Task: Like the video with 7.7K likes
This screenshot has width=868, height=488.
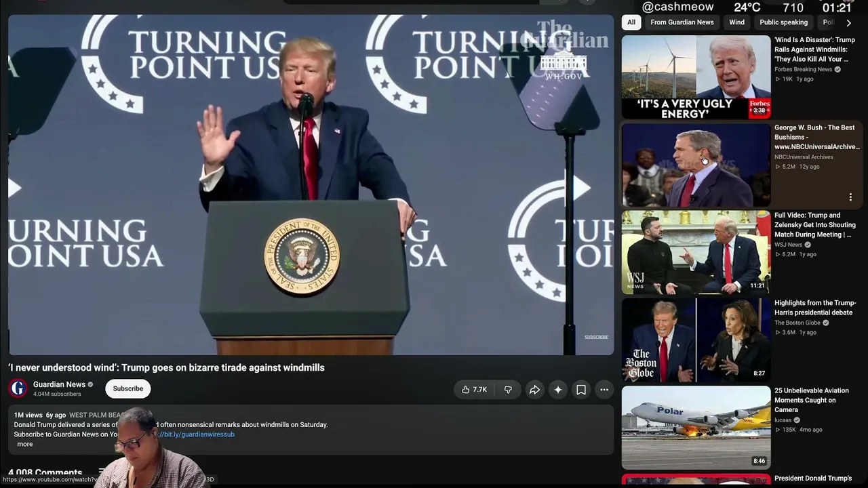Action: (x=474, y=390)
